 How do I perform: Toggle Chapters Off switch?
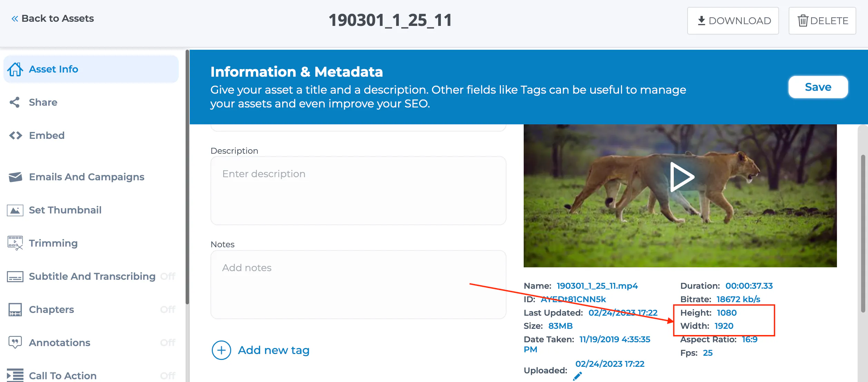pos(168,309)
